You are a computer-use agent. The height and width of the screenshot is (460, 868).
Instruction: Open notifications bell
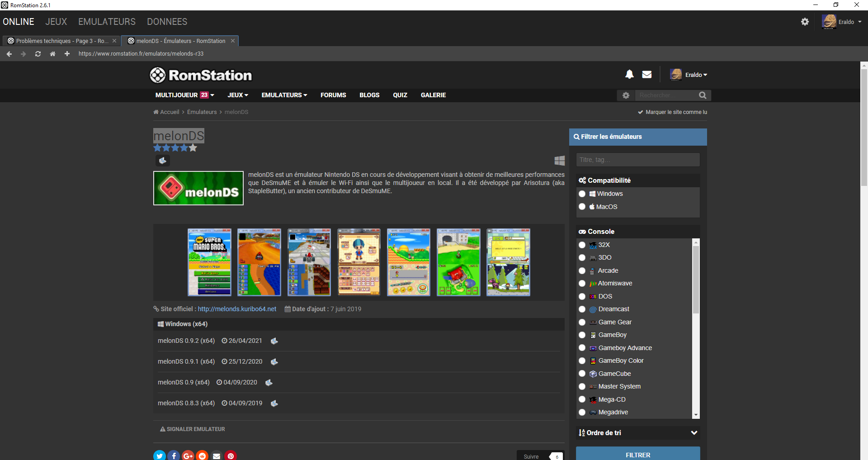coord(629,74)
